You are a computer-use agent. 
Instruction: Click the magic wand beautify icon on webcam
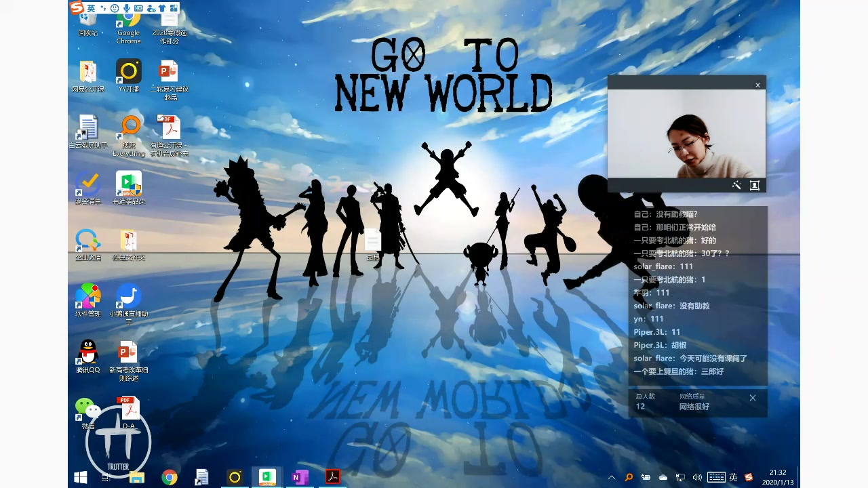click(736, 185)
